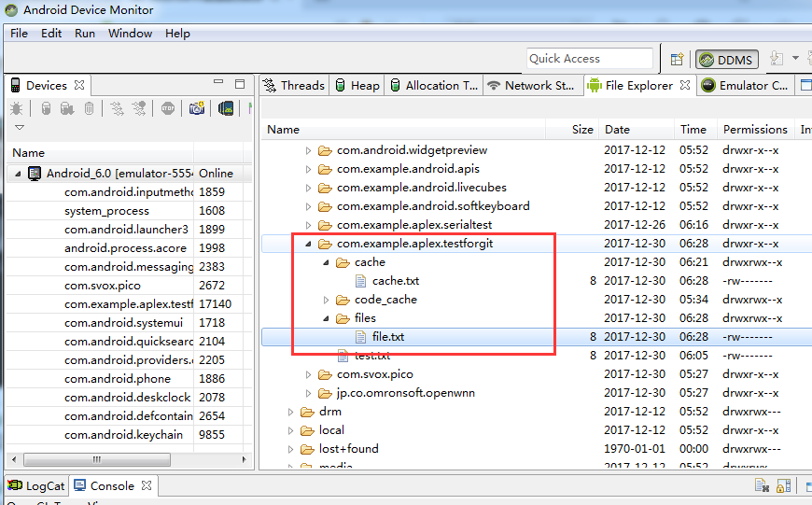
Task: Switch to the Emulator Control tab
Action: click(745, 86)
